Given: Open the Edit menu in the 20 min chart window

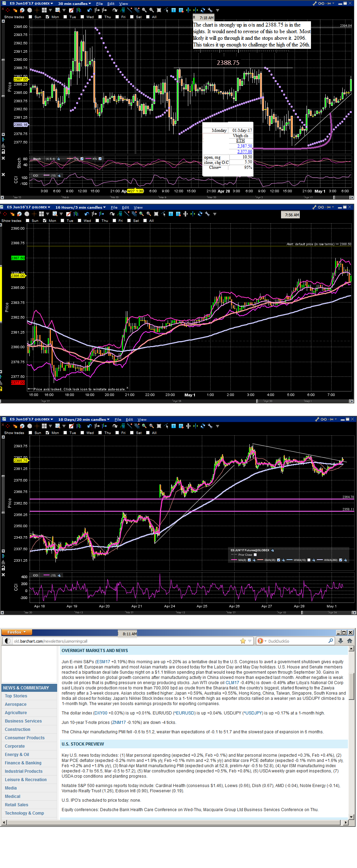Looking at the screenshot, I should tap(129, 419).
